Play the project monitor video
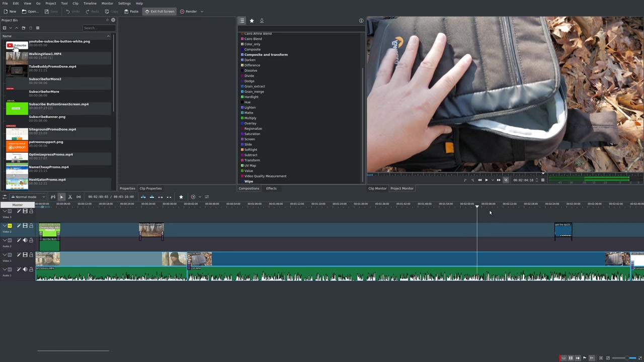Viewport: 644px width, 362px height. coord(486,180)
